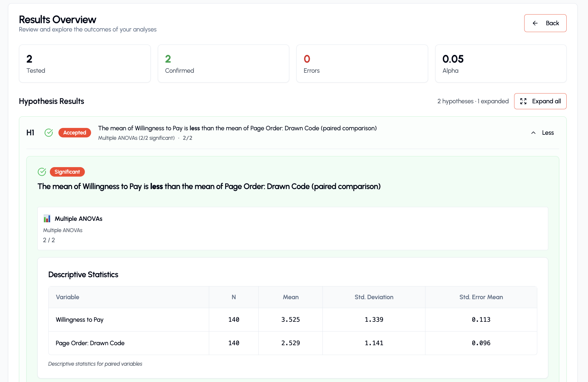588x382 pixels.
Task: Select the Alpha 0.05 summary card
Action: coord(501,64)
